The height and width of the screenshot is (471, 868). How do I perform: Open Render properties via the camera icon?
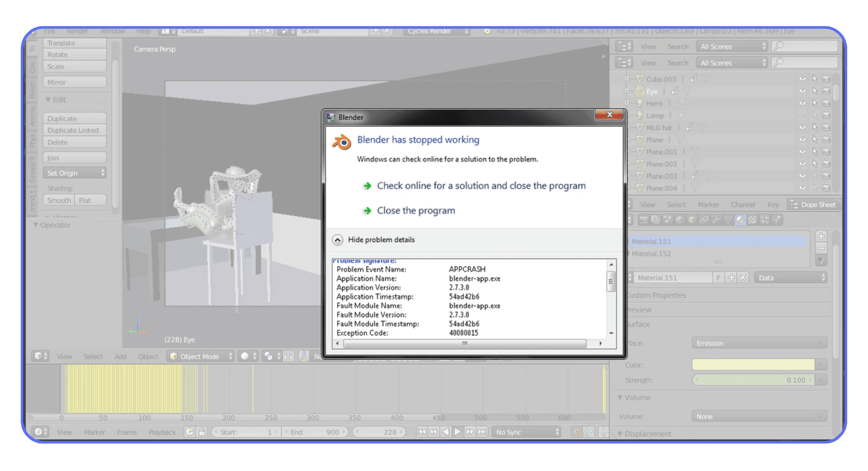pos(645,219)
